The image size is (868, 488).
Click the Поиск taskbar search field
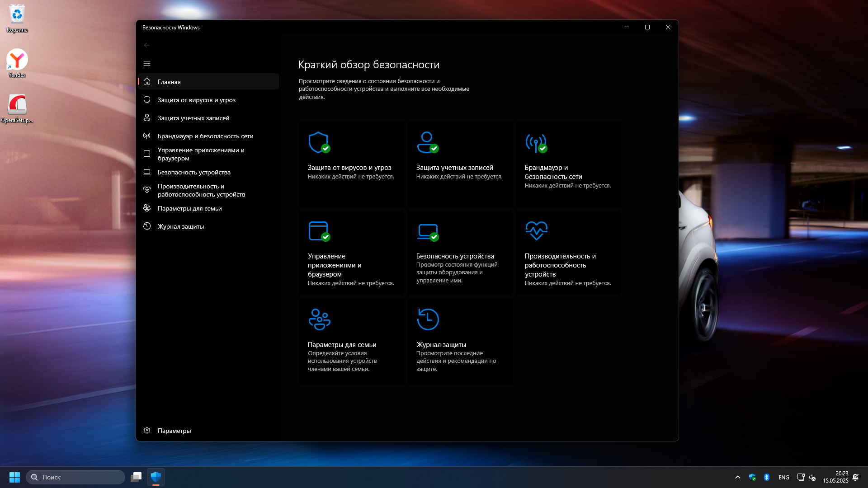[x=75, y=477]
